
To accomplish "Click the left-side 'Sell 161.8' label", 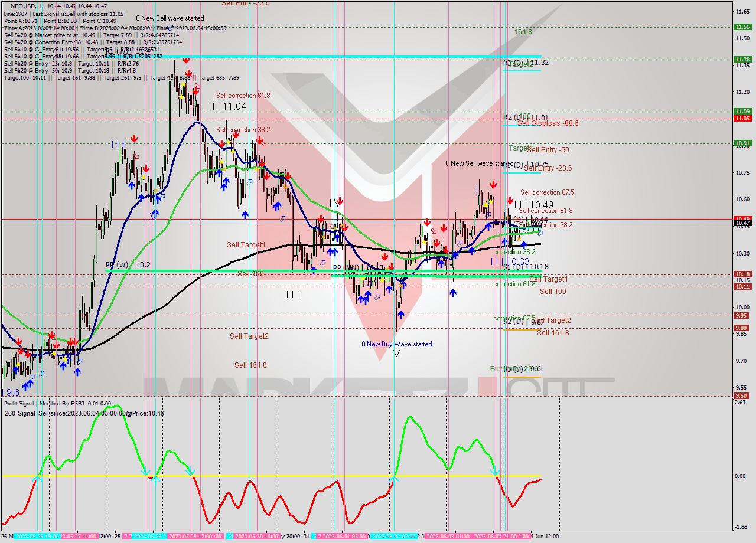I will 250,365.
